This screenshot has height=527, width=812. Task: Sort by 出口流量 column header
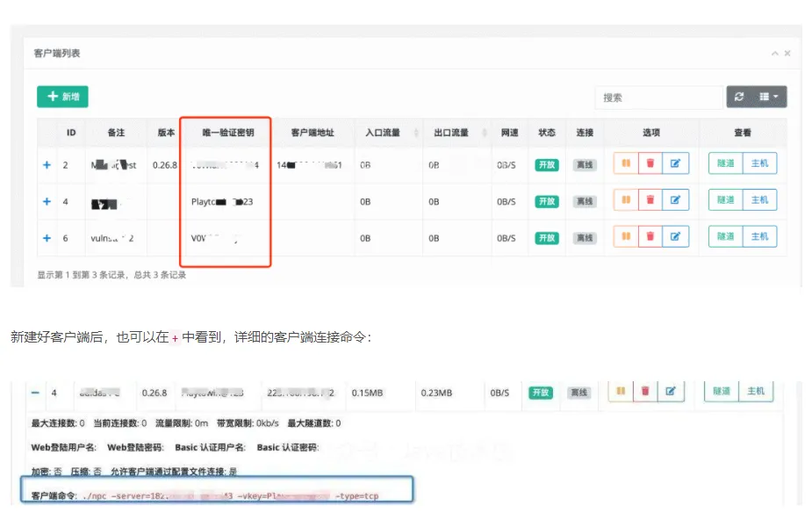pos(456,133)
